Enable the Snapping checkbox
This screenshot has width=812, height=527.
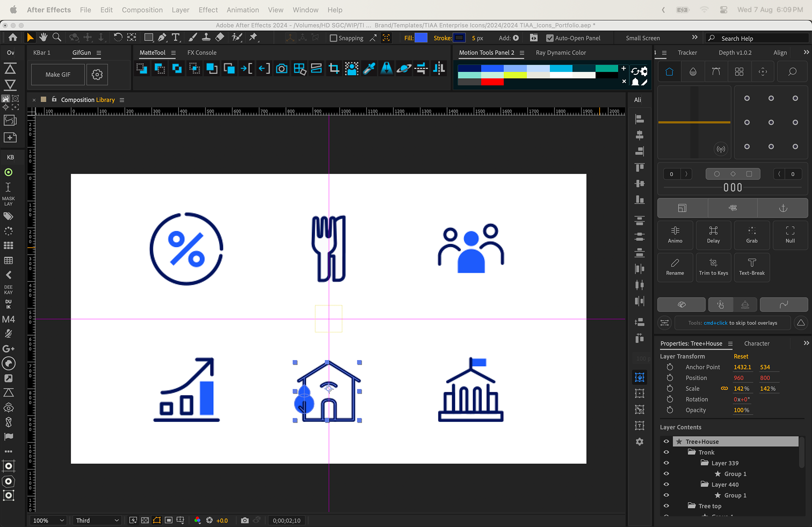333,38
